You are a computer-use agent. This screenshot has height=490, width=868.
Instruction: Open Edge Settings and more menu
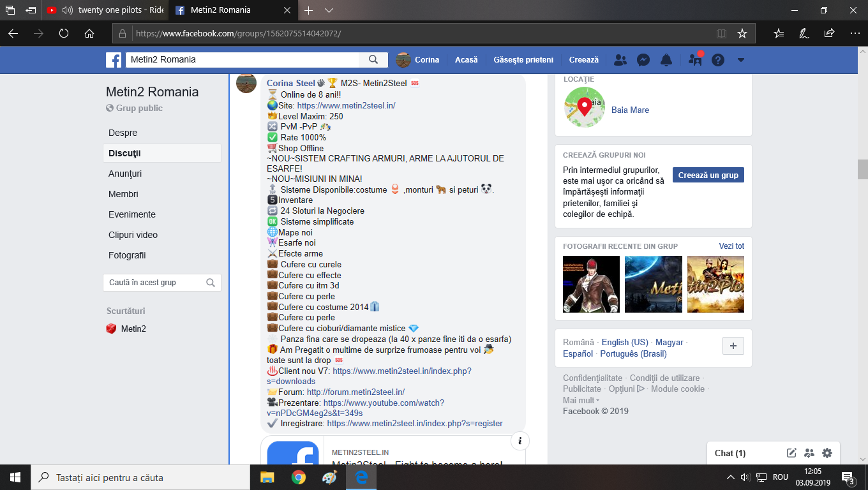pyautogui.click(x=855, y=33)
